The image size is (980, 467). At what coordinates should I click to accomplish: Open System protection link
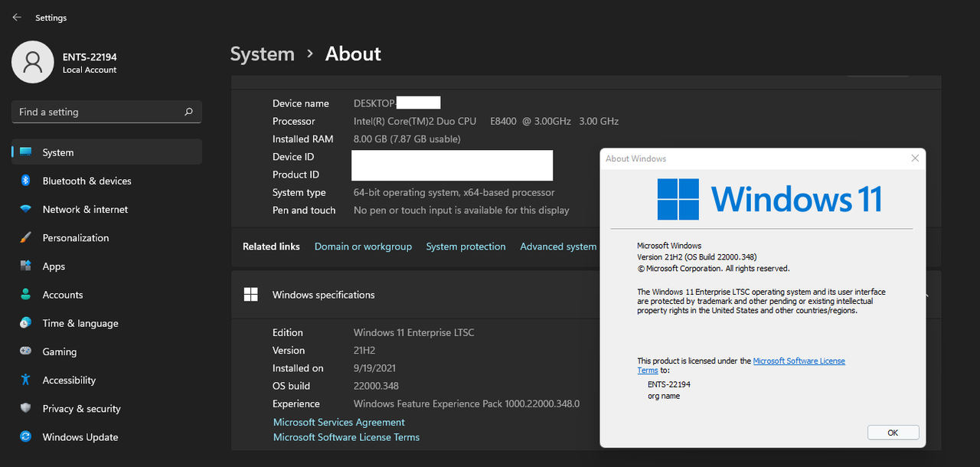pyautogui.click(x=465, y=247)
